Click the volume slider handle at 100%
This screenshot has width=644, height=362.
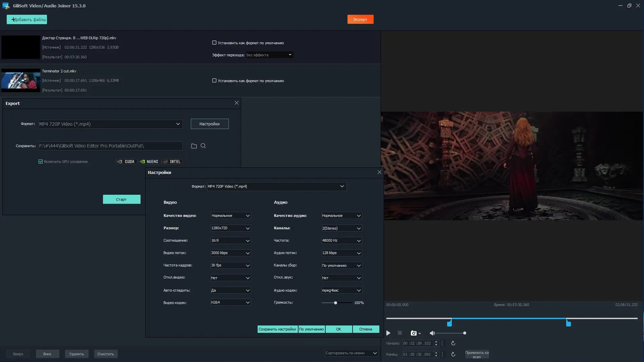(335, 303)
